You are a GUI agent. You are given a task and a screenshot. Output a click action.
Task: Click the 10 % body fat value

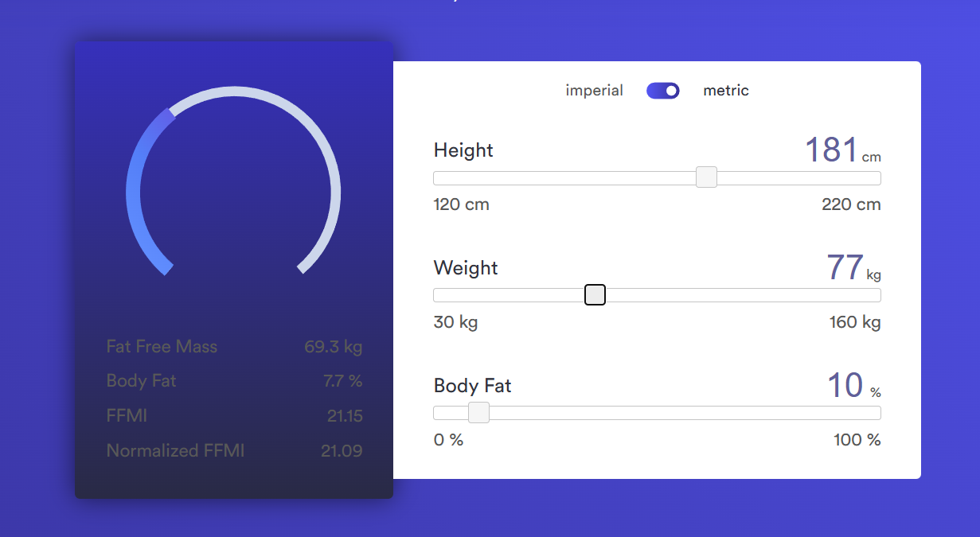tap(853, 385)
